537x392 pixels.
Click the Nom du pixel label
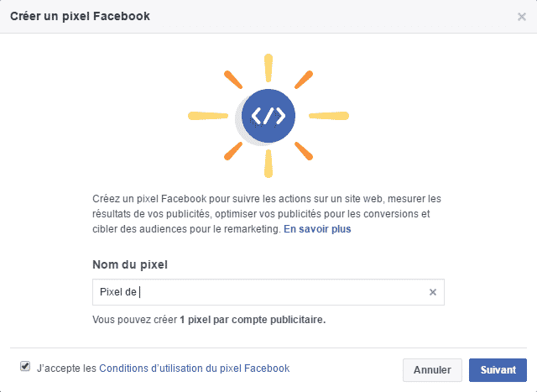(130, 264)
